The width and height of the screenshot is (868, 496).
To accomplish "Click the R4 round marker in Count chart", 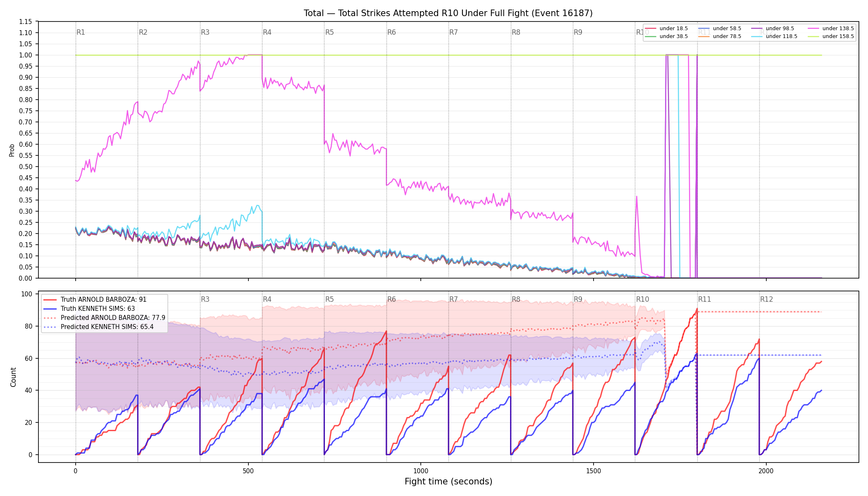I will [x=267, y=299].
